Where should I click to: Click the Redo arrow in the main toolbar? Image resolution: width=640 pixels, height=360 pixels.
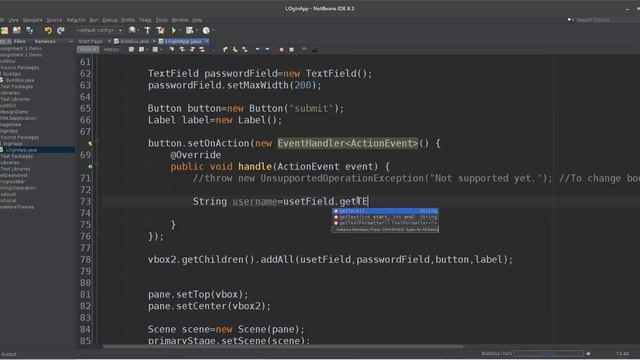pyautogui.click(x=61, y=30)
